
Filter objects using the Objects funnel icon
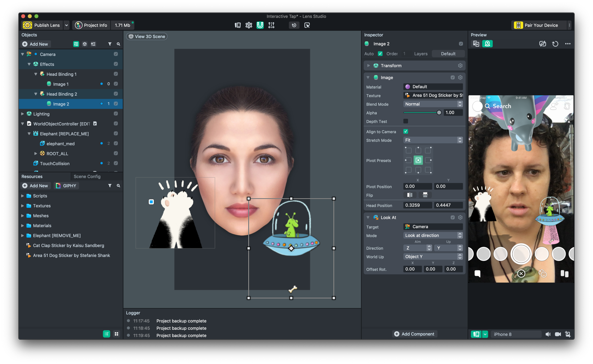point(110,44)
